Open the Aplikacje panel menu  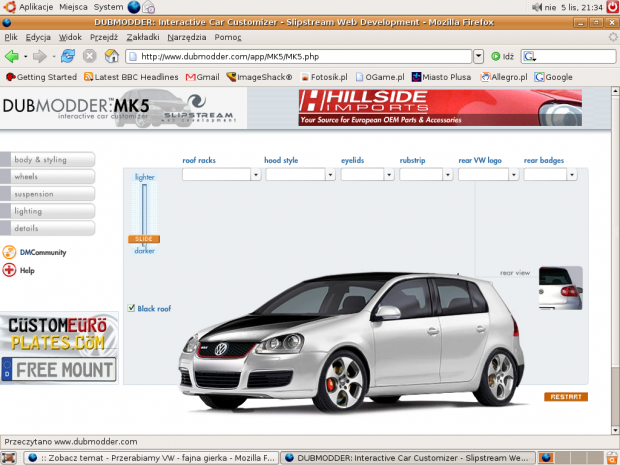pos(36,7)
